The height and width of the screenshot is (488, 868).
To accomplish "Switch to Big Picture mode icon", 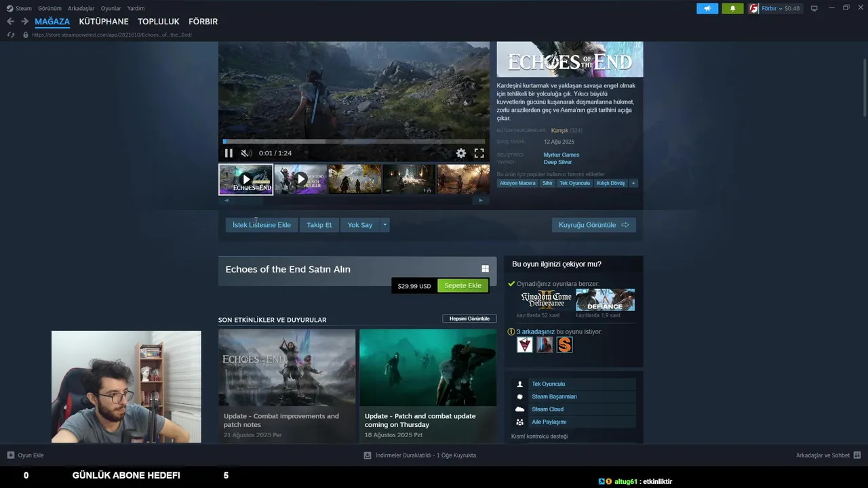I will click(x=814, y=8).
